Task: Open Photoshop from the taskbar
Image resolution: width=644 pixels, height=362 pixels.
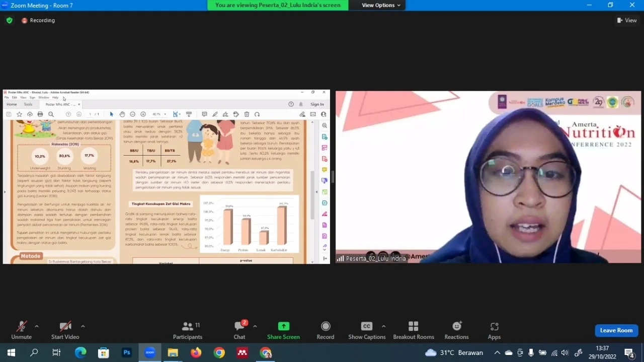Action: 127,352
